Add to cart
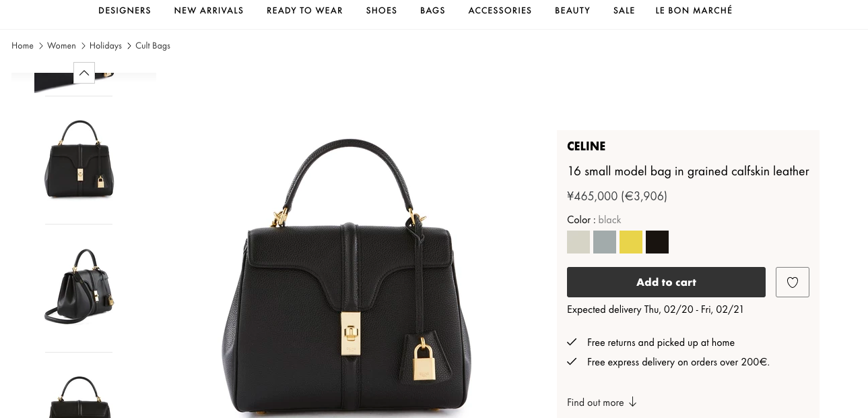The width and height of the screenshot is (868, 418). [x=666, y=282]
